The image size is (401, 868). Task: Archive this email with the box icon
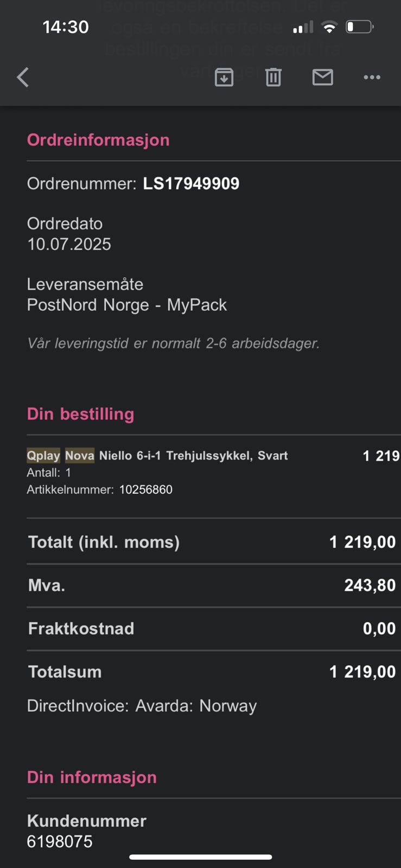tap(224, 78)
